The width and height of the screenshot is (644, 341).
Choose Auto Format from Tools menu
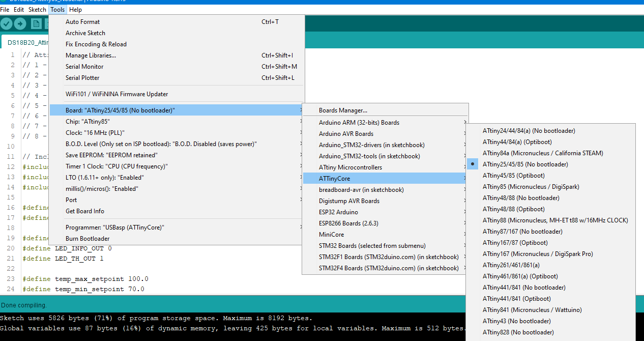(x=177, y=22)
